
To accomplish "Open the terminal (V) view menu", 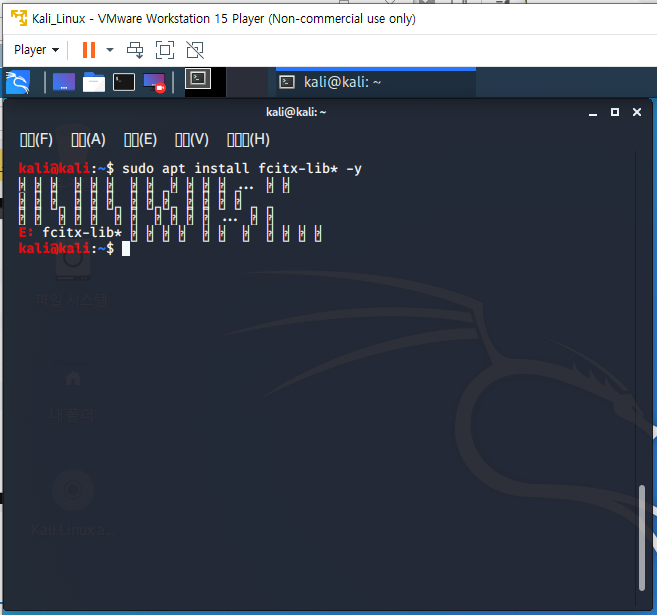I will tap(192, 140).
